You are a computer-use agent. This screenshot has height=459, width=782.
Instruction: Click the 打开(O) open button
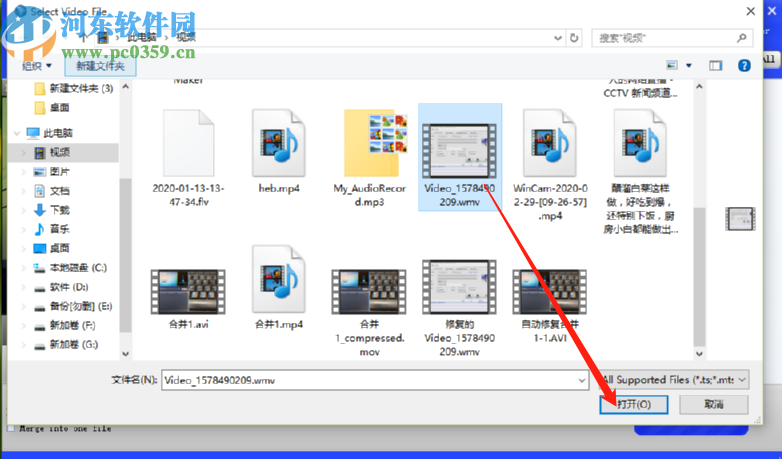[x=634, y=404]
